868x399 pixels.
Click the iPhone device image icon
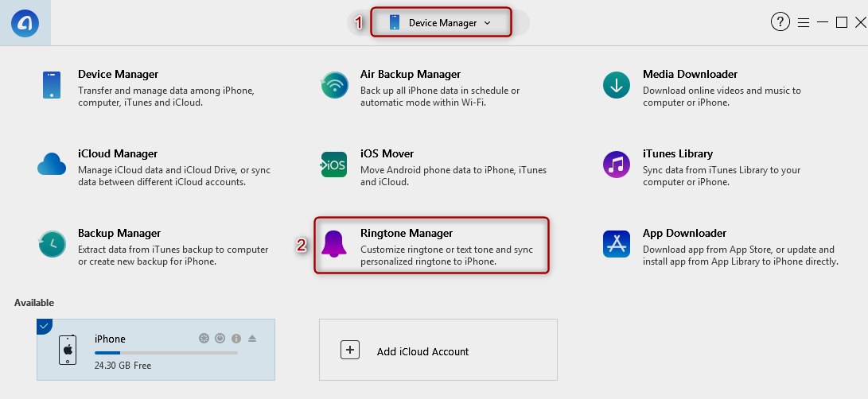point(68,350)
